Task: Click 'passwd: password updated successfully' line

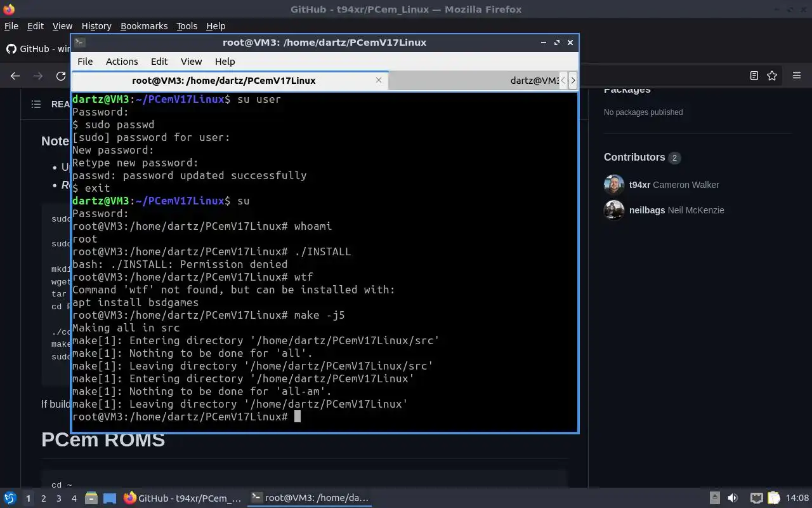Action: coord(189,175)
